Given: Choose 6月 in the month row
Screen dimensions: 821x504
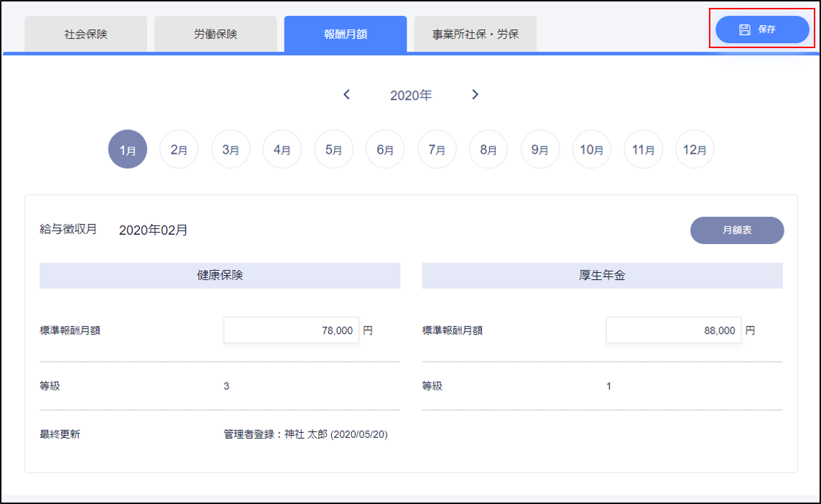Looking at the screenshot, I should point(385,149).
